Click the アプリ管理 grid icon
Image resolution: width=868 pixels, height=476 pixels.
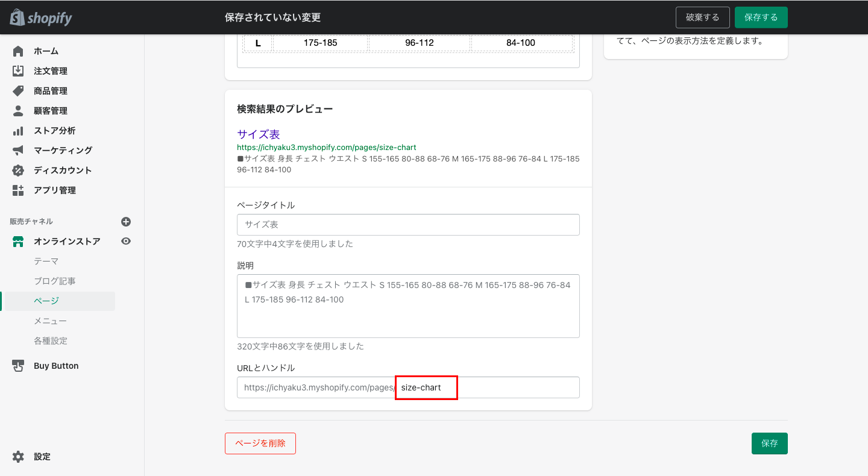pos(18,190)
